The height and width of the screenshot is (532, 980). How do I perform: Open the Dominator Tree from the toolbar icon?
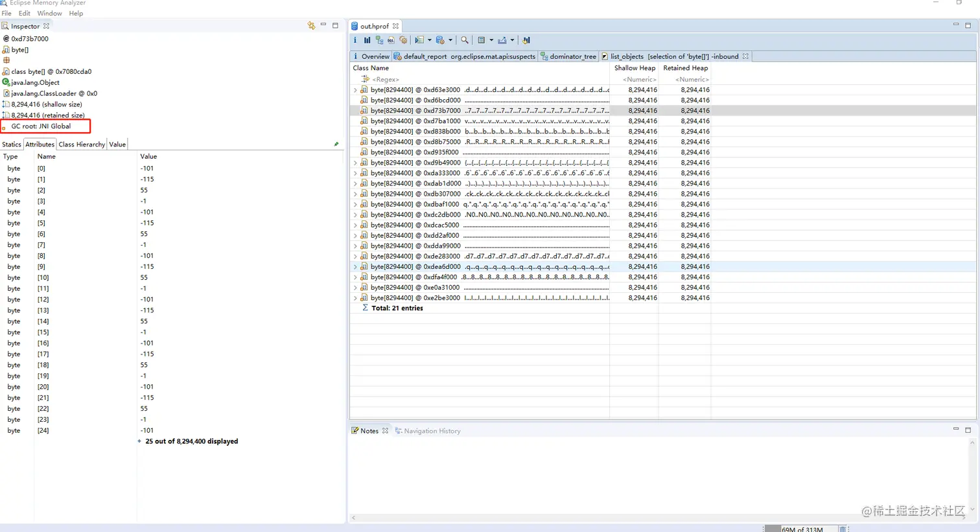pyautogui.click(x=379, y=40)
